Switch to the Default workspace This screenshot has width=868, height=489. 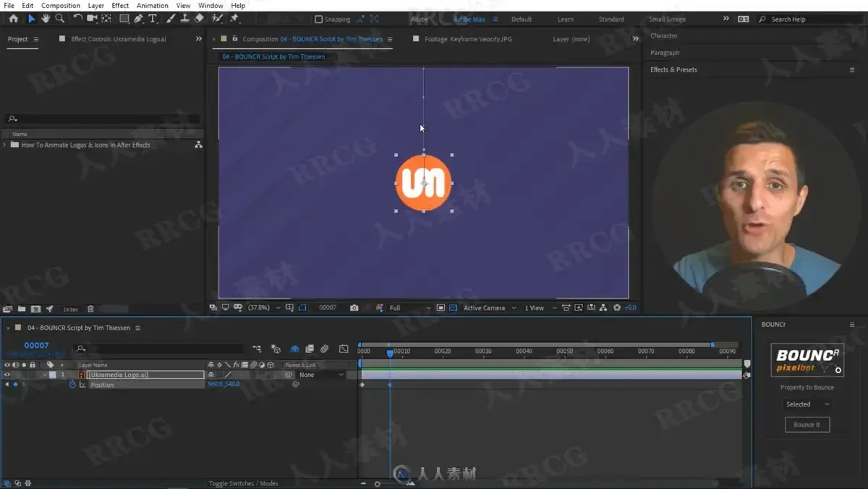[522, 20]
